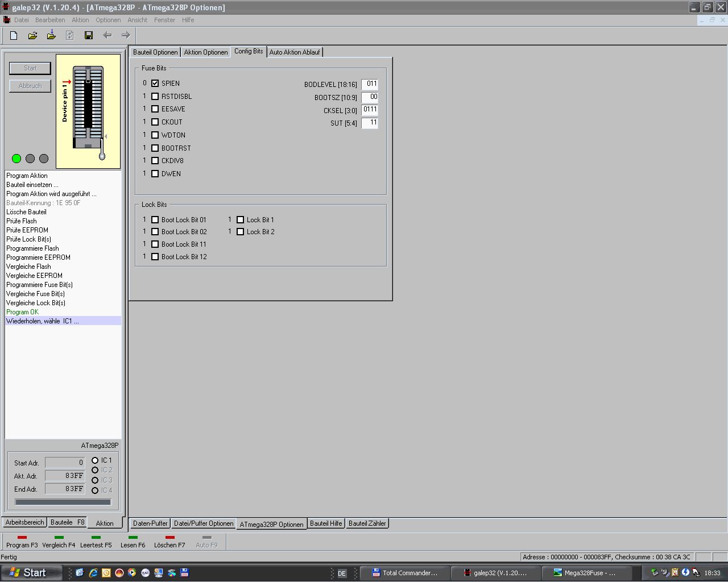Viewport: 728px width, 582px height.
Task: Check Boot Lock Bit 01
Action: point(155,220)
